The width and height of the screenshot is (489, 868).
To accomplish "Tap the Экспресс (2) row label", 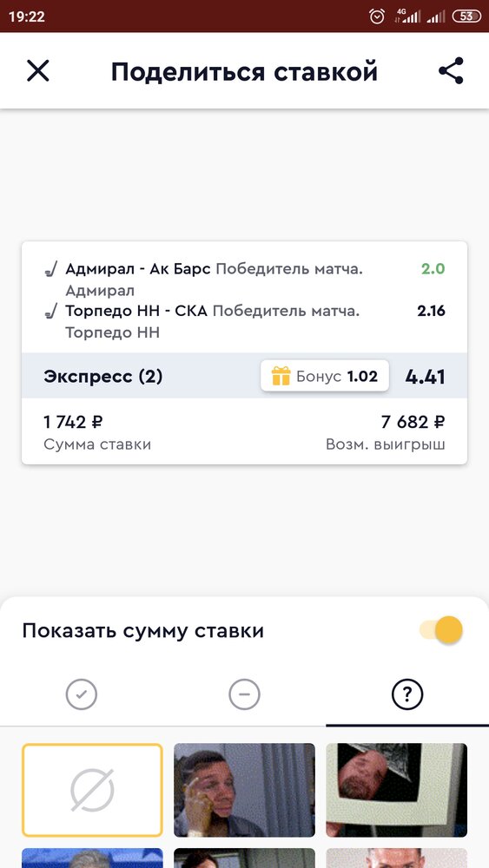I will pyautogui.click(x=103, y=377).
